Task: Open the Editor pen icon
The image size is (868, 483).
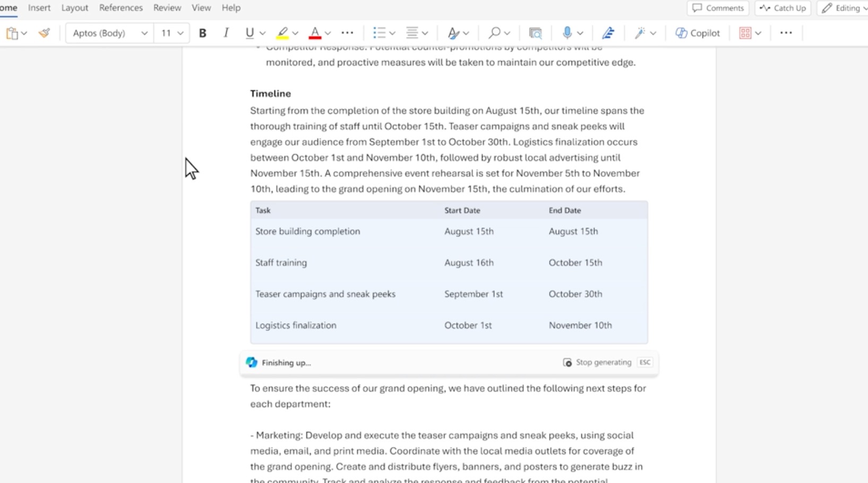Action: tap(608, 33)
